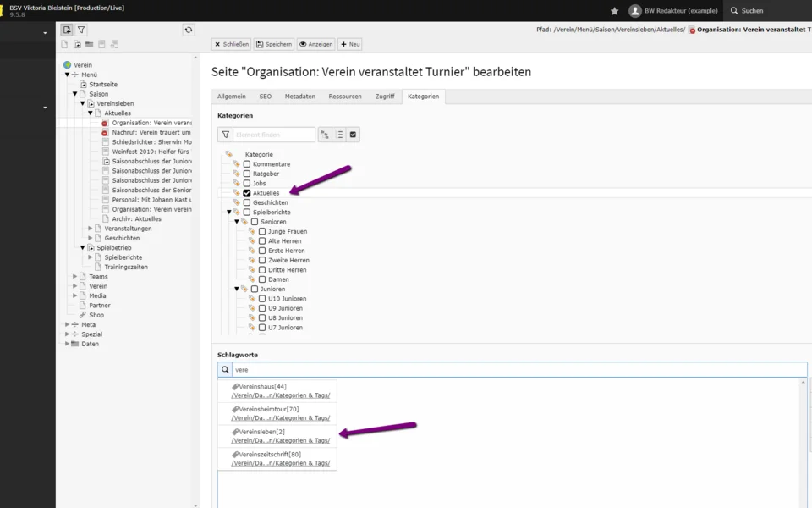Click the page icon beside Trainingszeiten

coord(98,267)
